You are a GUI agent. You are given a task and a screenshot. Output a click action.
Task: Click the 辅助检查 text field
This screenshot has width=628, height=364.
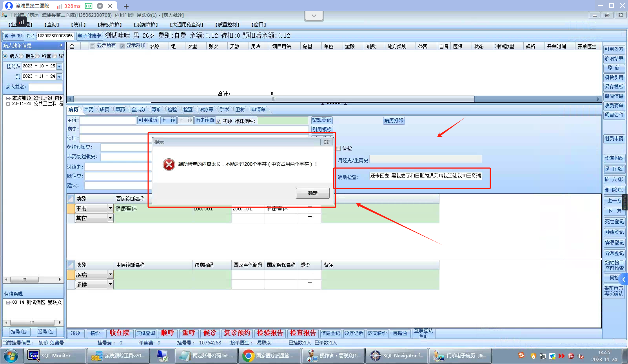click(x=426, y=176)
